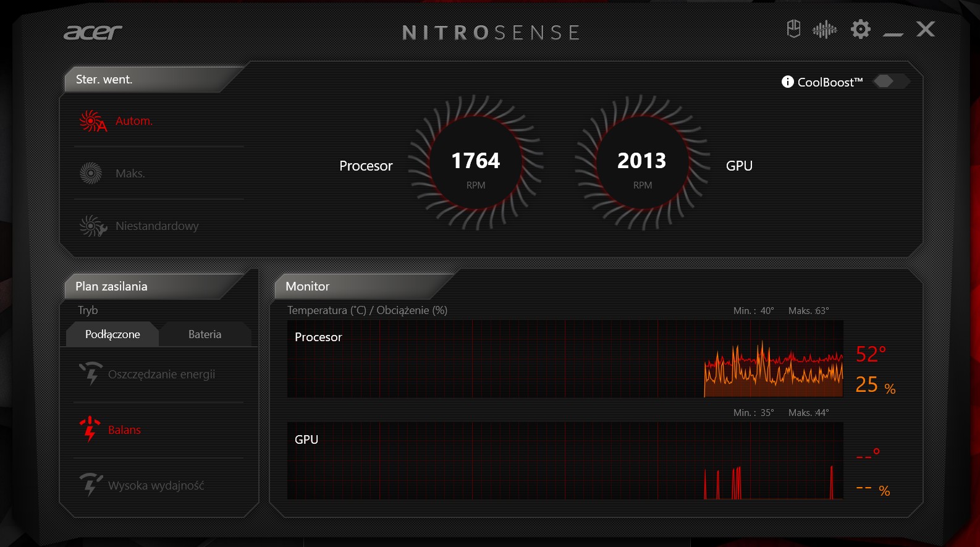This screenshot has width=980, height=547.
Task: Click the Balans power plan icon
Action: pos(90,429)
